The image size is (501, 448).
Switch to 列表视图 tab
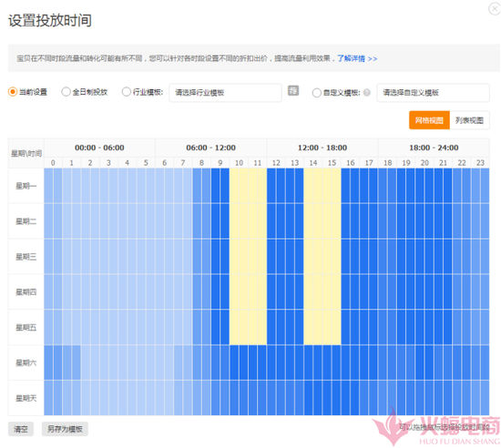469,120
